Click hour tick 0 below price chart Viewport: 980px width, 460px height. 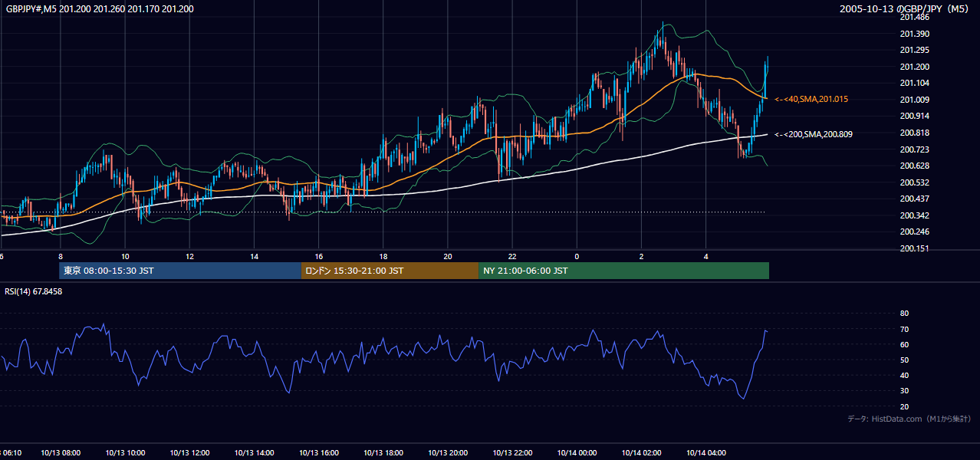pos(577,256)
